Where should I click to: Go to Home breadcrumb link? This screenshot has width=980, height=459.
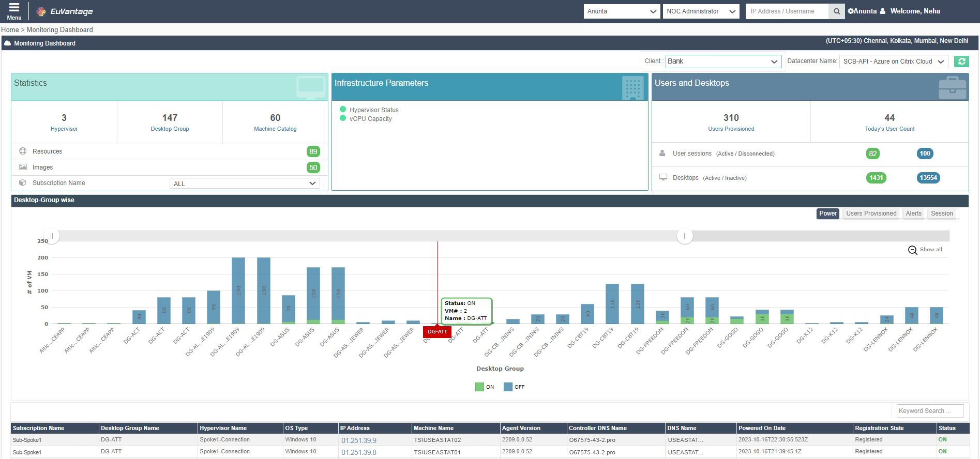click(10, 30)
